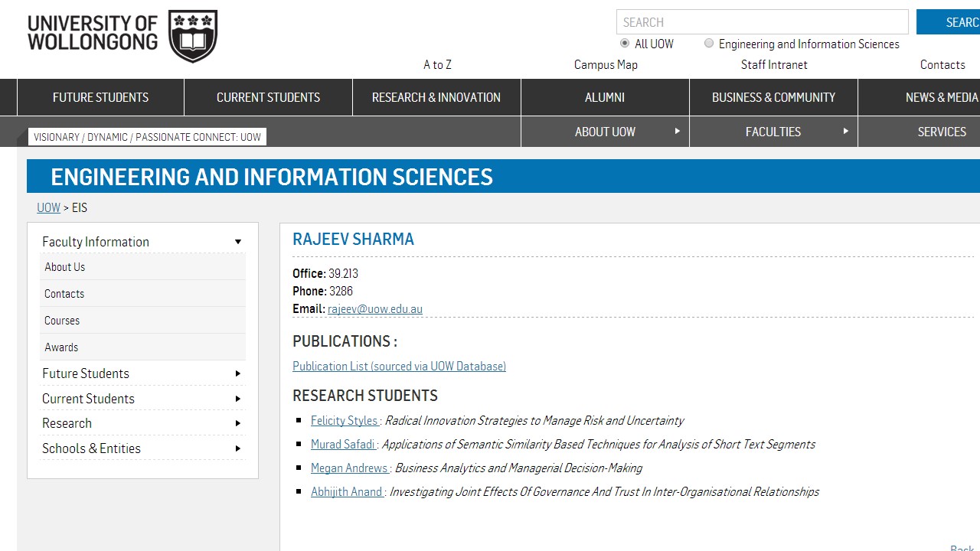Click the blue Search button
980x551 pixels.
(x=949, y=22)
